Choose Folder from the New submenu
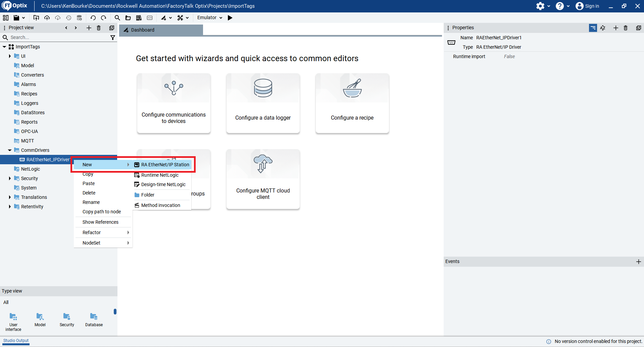 (x=162, y=195)
